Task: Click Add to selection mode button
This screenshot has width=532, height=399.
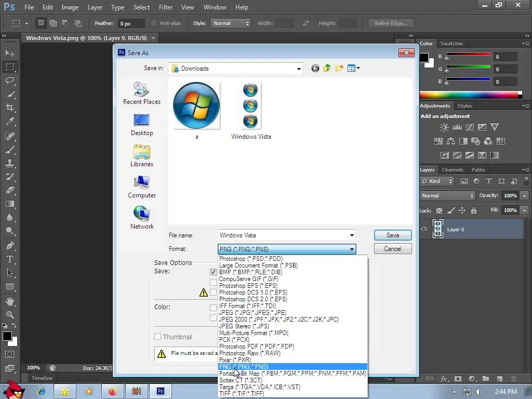Action: point(54,23)
